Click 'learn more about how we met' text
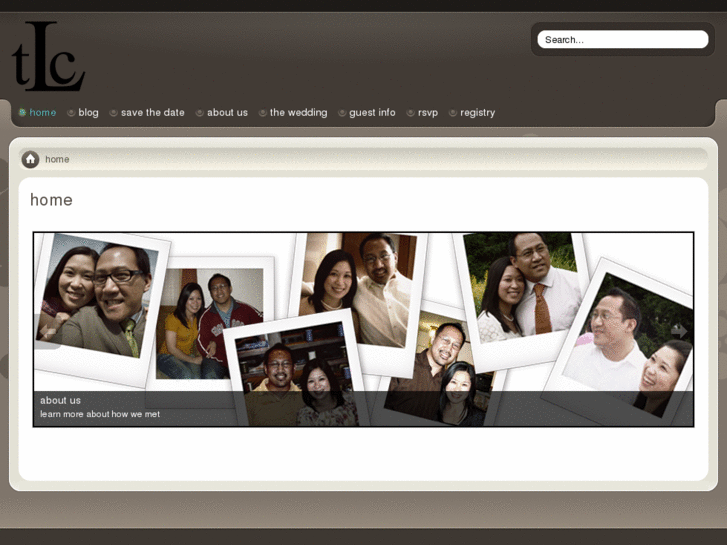Image resolution: width=727 pixels, height=545 pixels. coord(100,414)
